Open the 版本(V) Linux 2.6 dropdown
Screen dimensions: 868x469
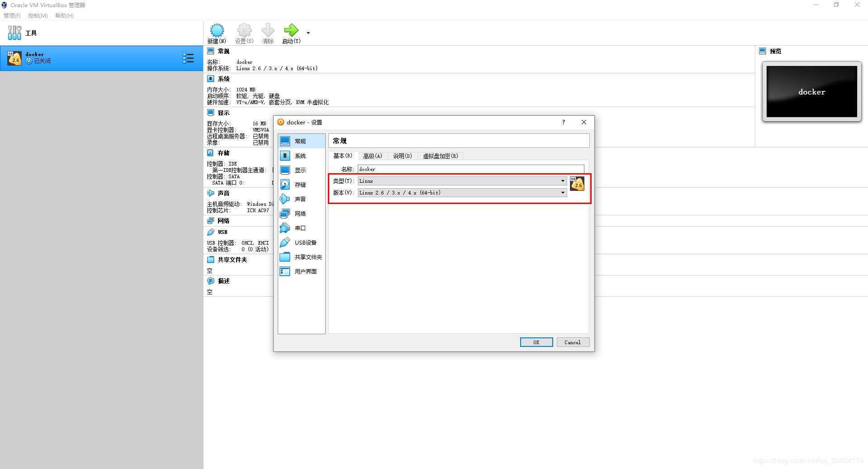click(462, 193)
